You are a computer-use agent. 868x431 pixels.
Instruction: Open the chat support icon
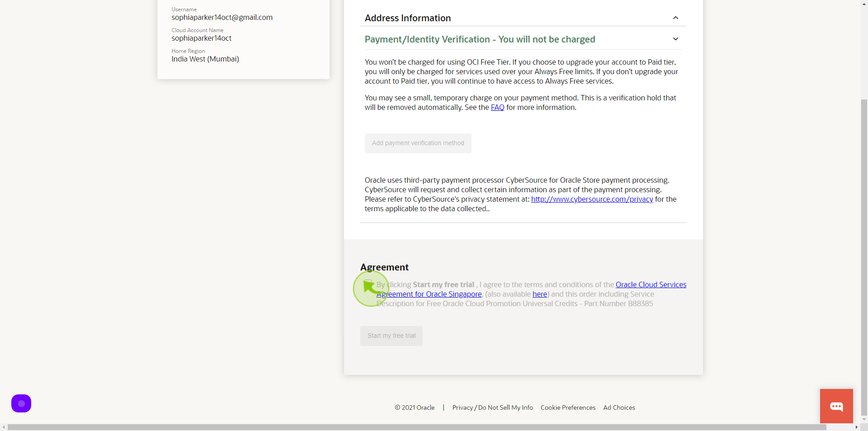point(836,406)
